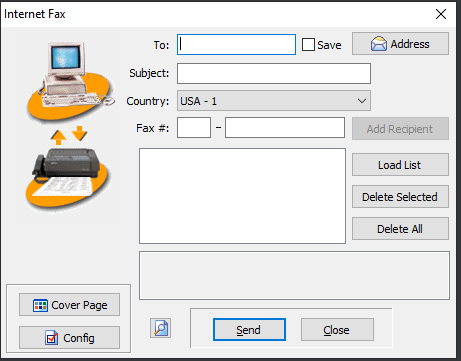Click the Cover Page button
Image resolution: width=461 pixels, height=361 pixels.
tap(69, 305)
